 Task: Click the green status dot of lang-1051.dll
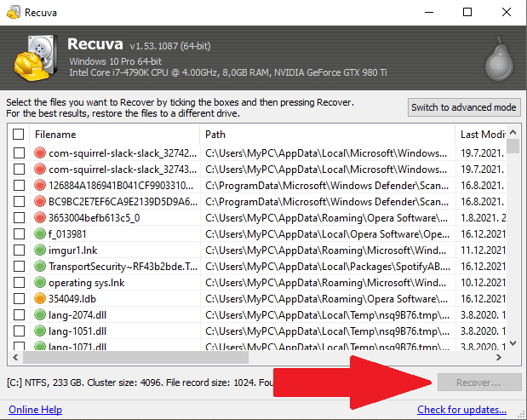40,331
